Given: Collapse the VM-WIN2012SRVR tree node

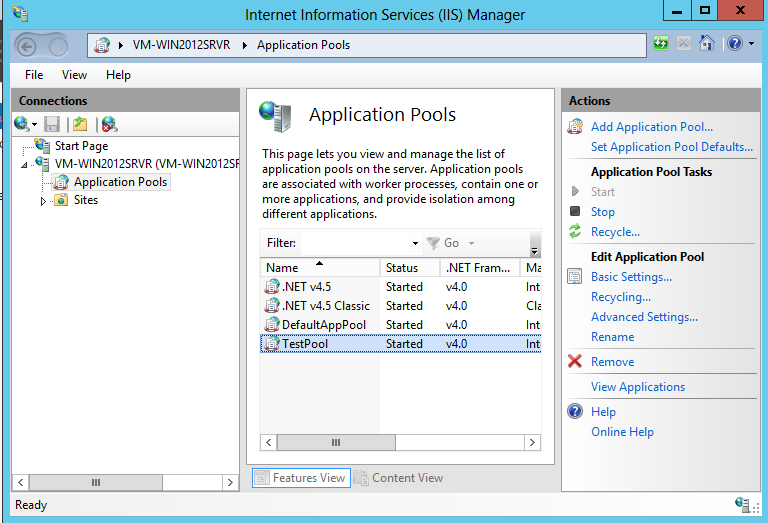Looking at the screenshot, I should tap(24, 165).
